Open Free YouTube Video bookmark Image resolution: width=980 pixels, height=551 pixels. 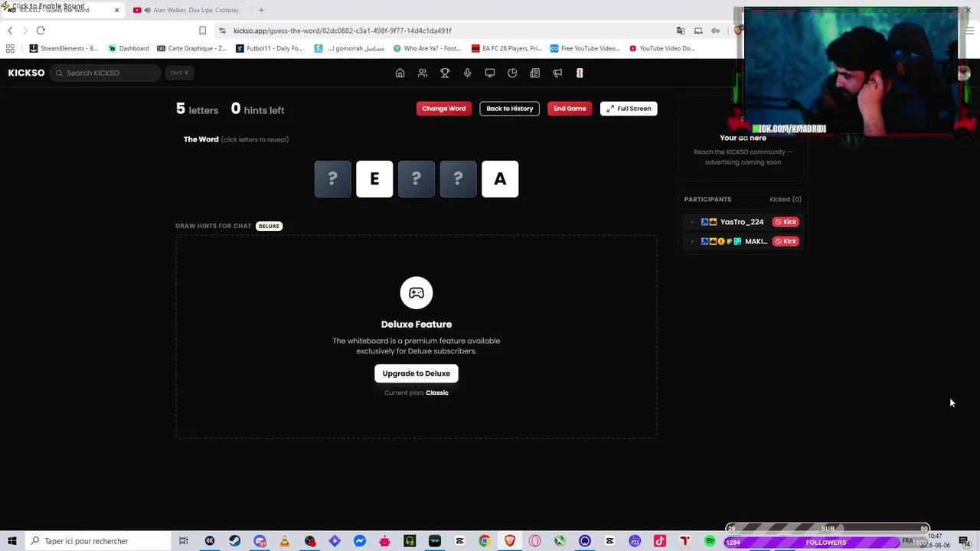pyautogui.click(x=586, y=48)
